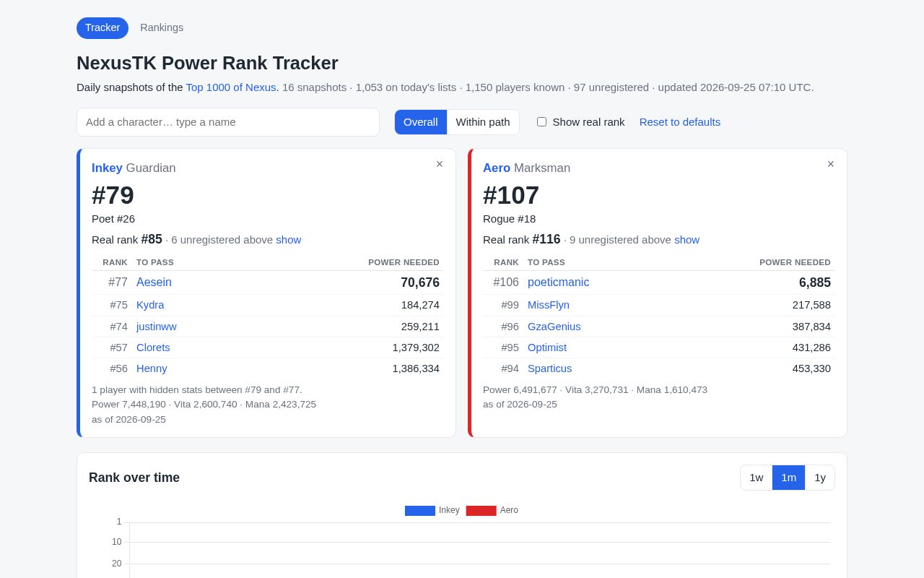924x578 pixels.
Task: Toggle the Inkey legend color swatch
Action: (x=420, y=511)
